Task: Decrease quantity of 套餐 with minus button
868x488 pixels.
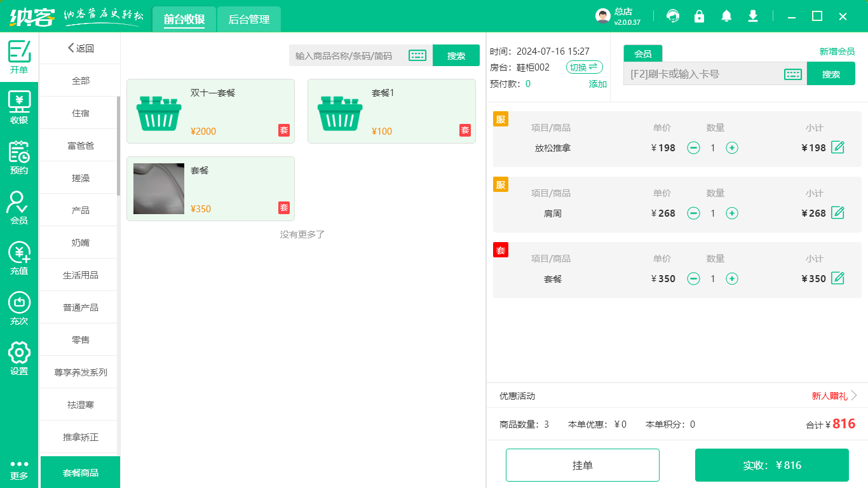Action: (694, 279)
